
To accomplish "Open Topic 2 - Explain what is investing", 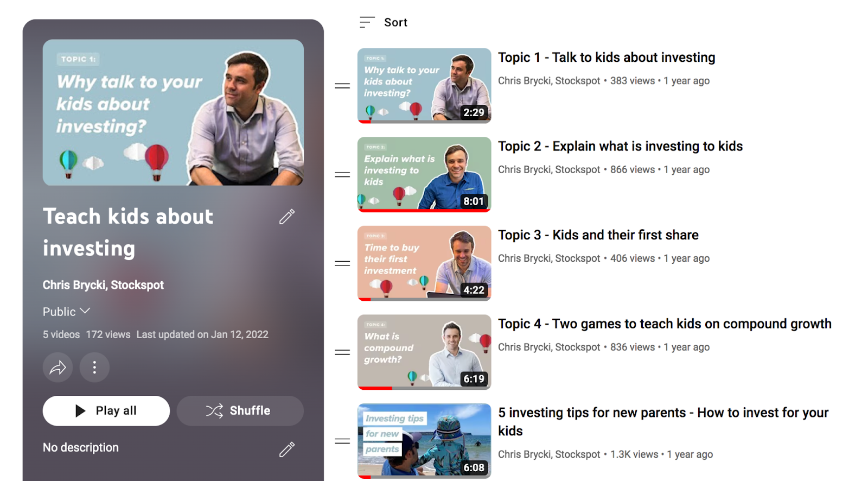I will [620, 147].
